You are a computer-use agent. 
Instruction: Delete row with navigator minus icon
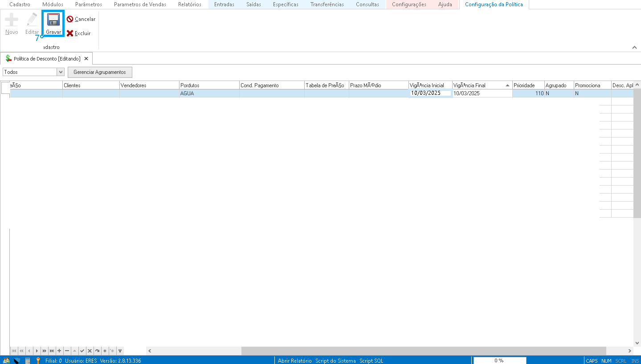[67, 351]
